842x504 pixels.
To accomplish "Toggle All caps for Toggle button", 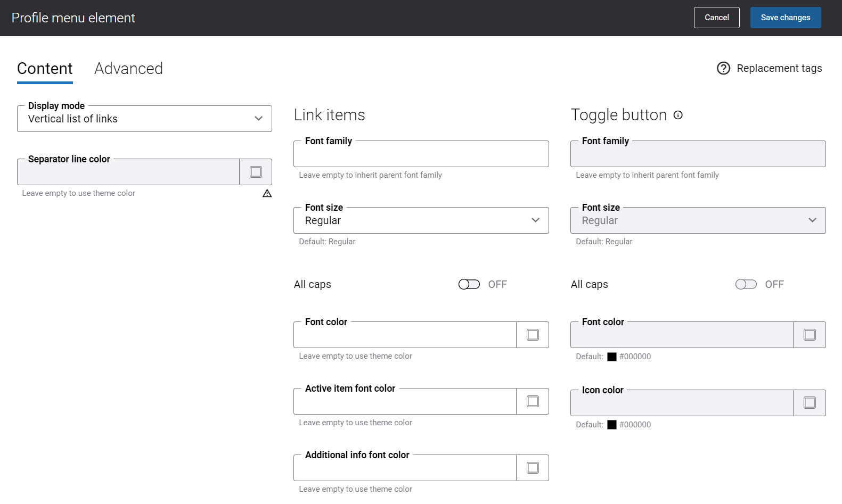I will click(x=746, y=284).
